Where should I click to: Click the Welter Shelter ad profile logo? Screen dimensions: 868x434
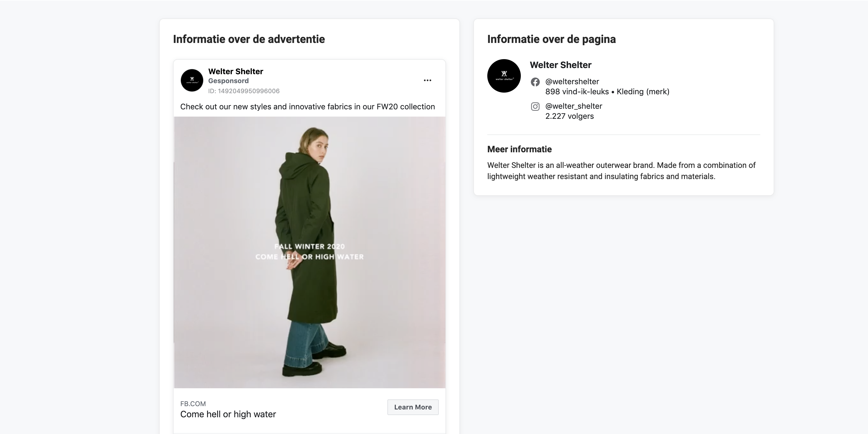pos(192,81)
